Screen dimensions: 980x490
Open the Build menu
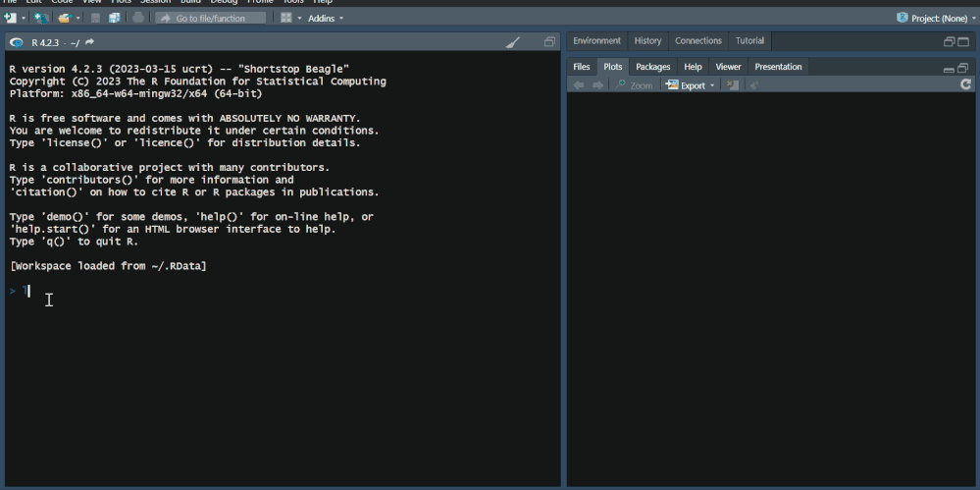click(190, 2)
